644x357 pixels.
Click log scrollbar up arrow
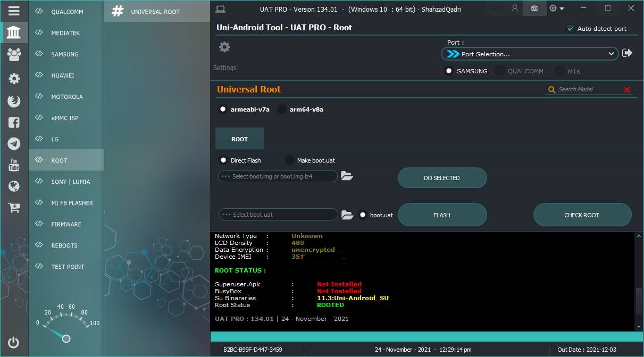point(639,236)
